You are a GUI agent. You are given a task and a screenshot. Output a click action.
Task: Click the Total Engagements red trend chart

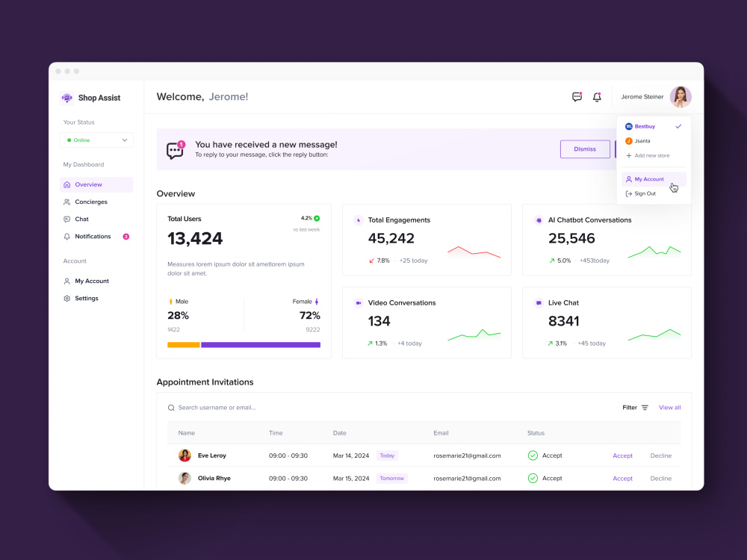point(474,252)
